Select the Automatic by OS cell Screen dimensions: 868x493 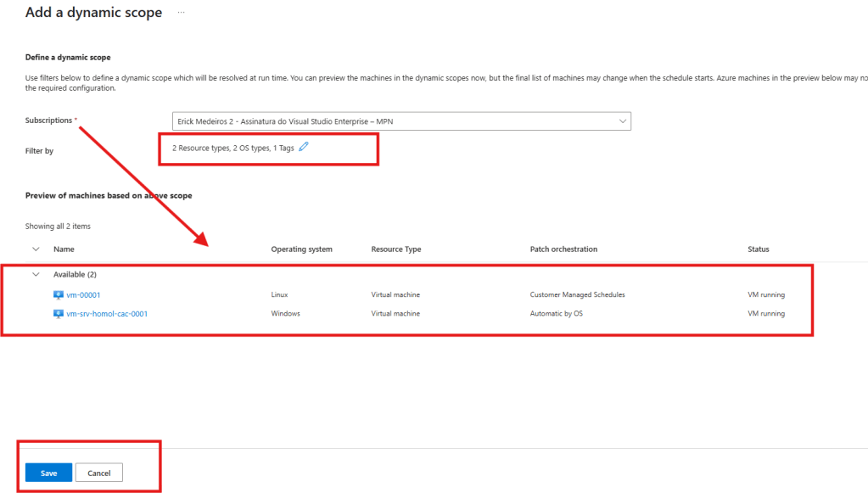(556, 314)
